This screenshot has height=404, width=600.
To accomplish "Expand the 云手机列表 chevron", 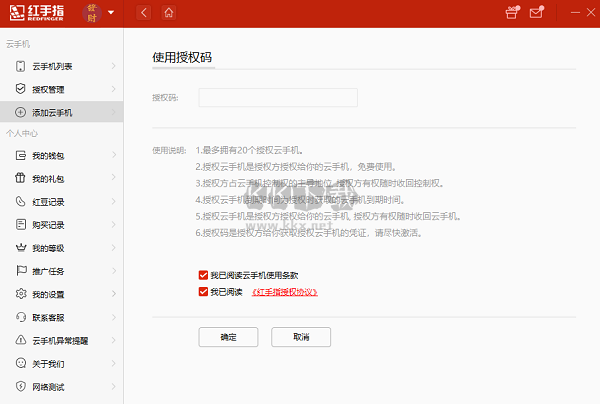I will click(x=114, y=66).
